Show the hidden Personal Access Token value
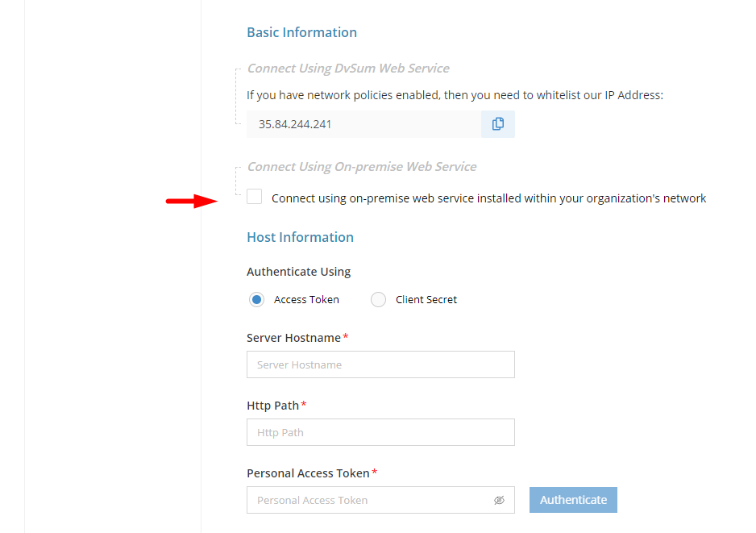 tap(498, 500)
